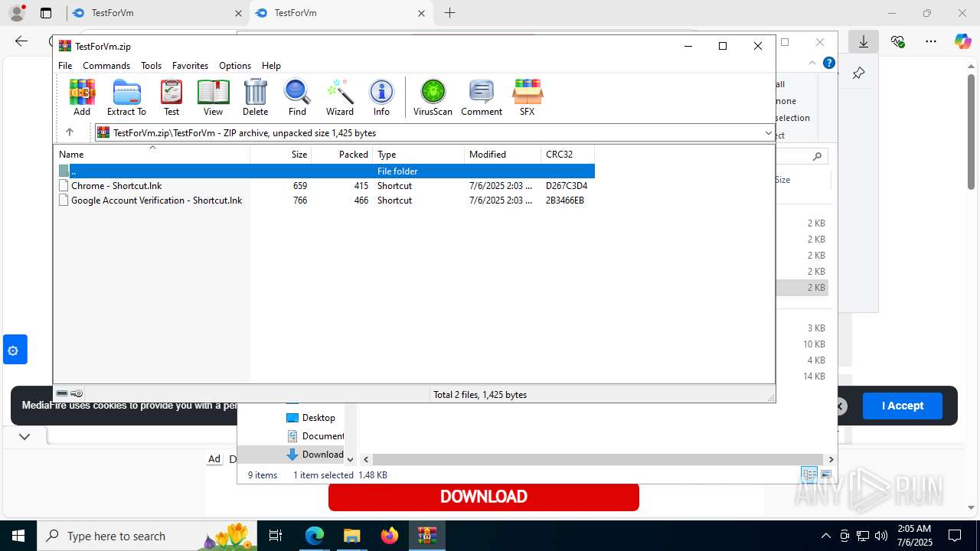
Task: Click the Explorer horizontal scrollbar
Action: (x=599, y=459)
